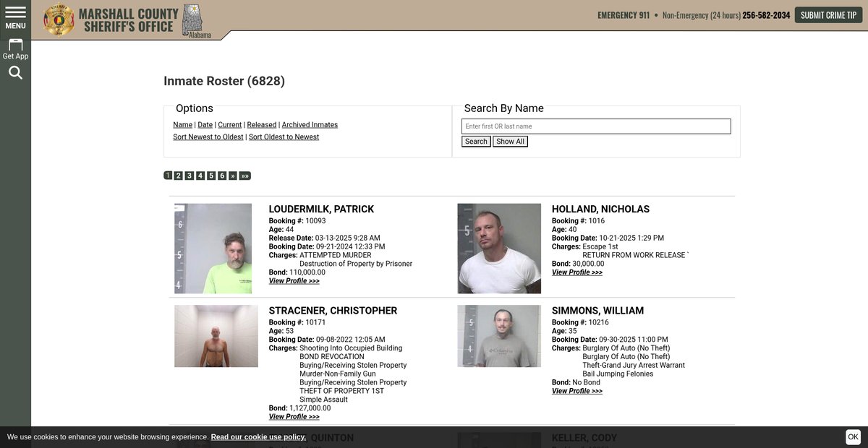Click the Murder-Non-Family Gun charge text
This screenshot has width=868, height=448.
click(x=338, y=374)
